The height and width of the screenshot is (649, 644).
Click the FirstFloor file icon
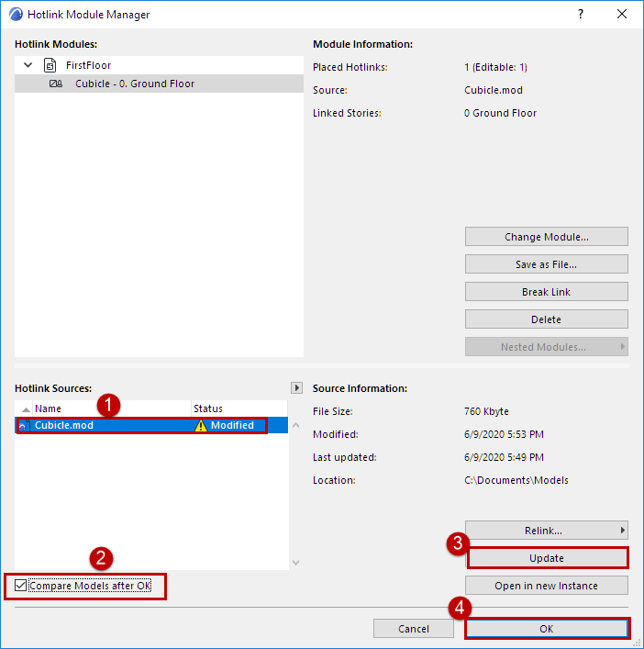(x=50, y=65)
